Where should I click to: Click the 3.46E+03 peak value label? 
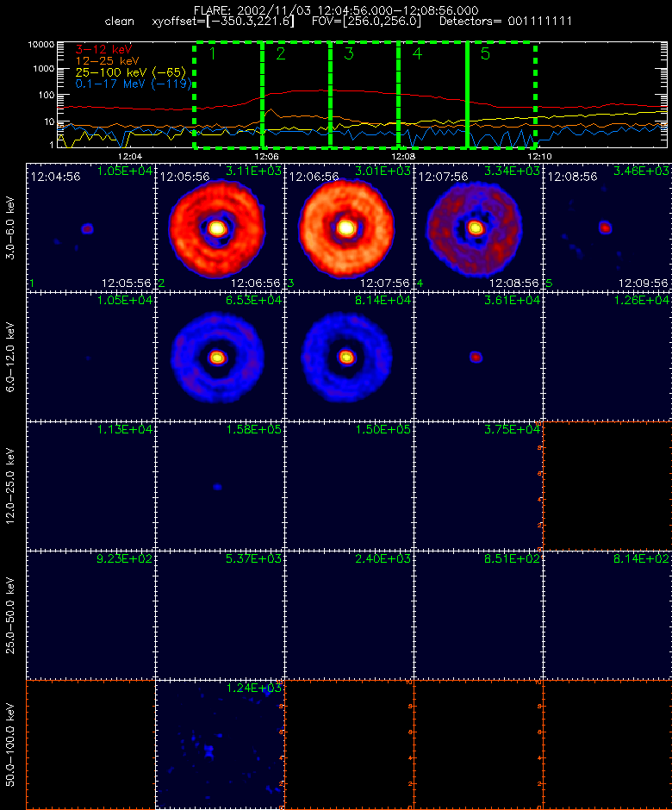coord(642,171)
